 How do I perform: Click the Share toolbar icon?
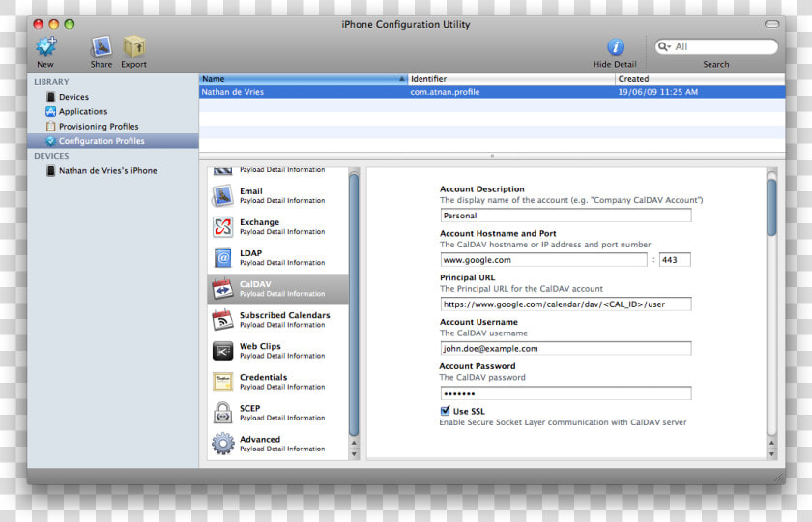tap(101, 46)
